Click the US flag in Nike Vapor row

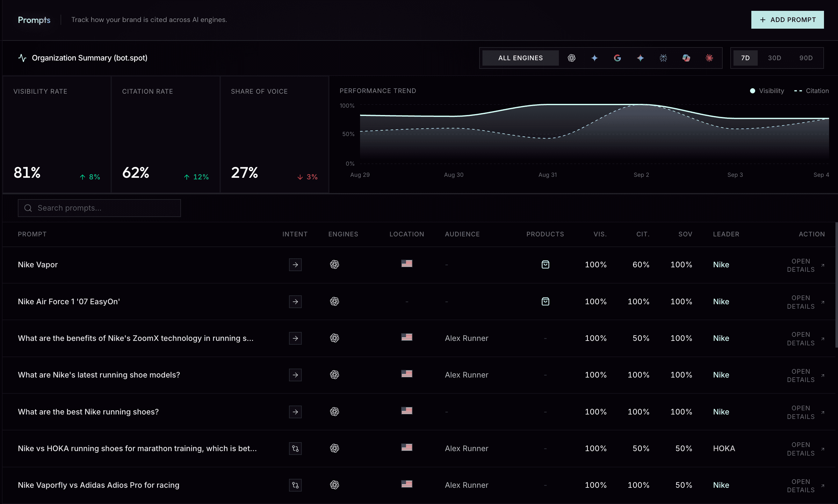pos(407,263)
